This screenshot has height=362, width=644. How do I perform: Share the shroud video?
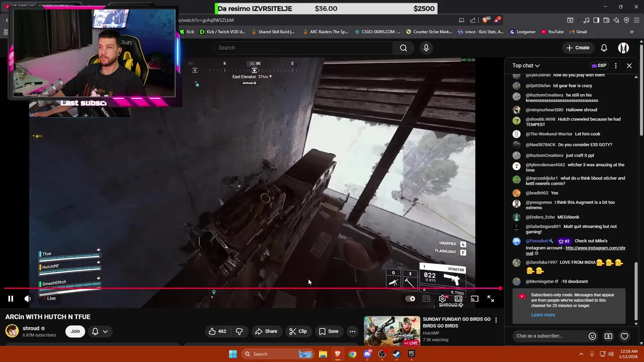266,331
